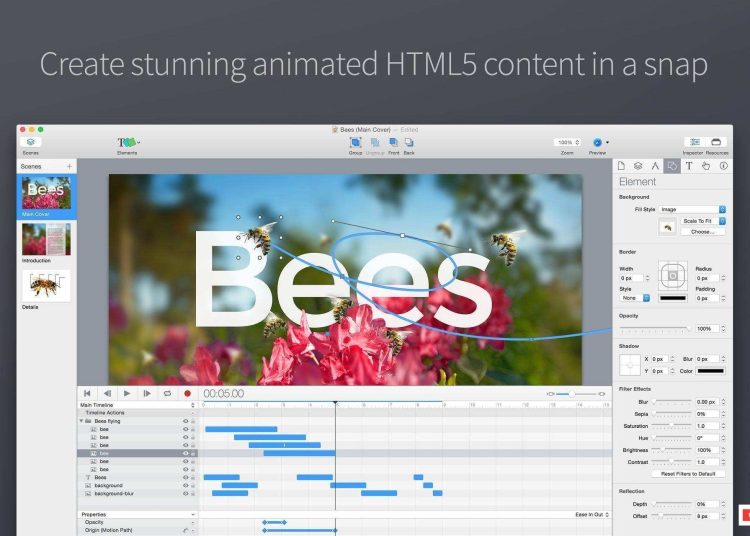The image size is (750, 536).
Task: Toggle the timeline loop playback icon
Action: click(167, 394)
